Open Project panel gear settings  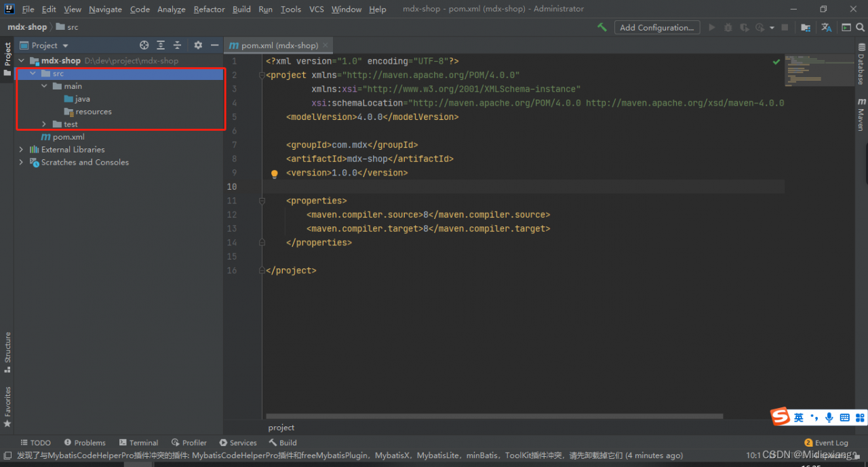tap(198, 45)
